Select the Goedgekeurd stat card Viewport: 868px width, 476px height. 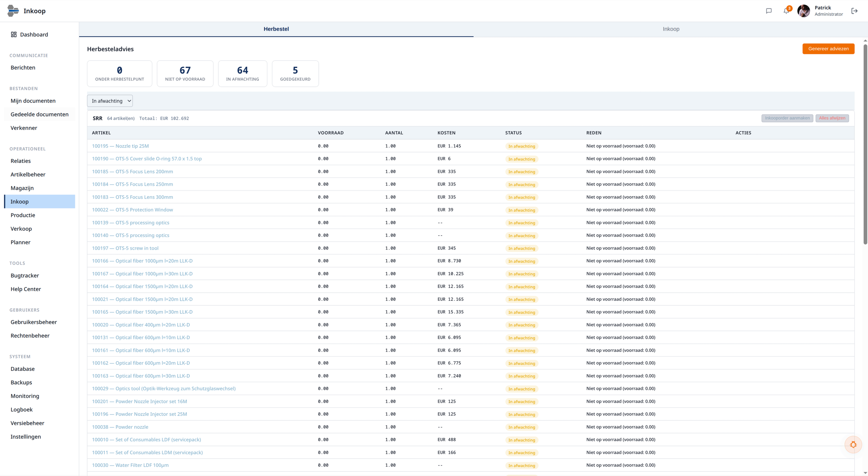(295, 73)
